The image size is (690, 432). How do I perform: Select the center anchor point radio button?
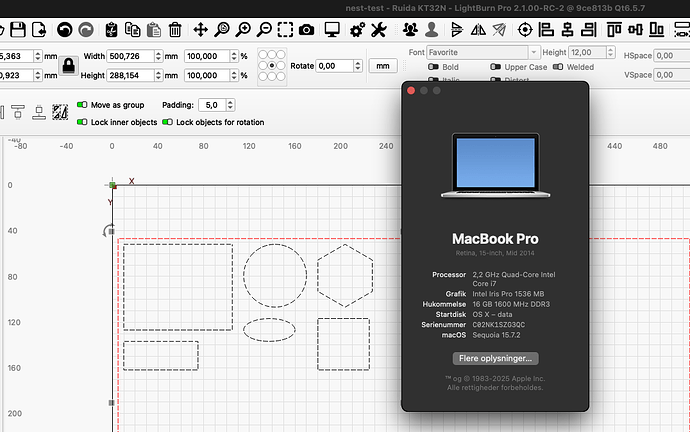pyautogui.click(x=272, y=65)
